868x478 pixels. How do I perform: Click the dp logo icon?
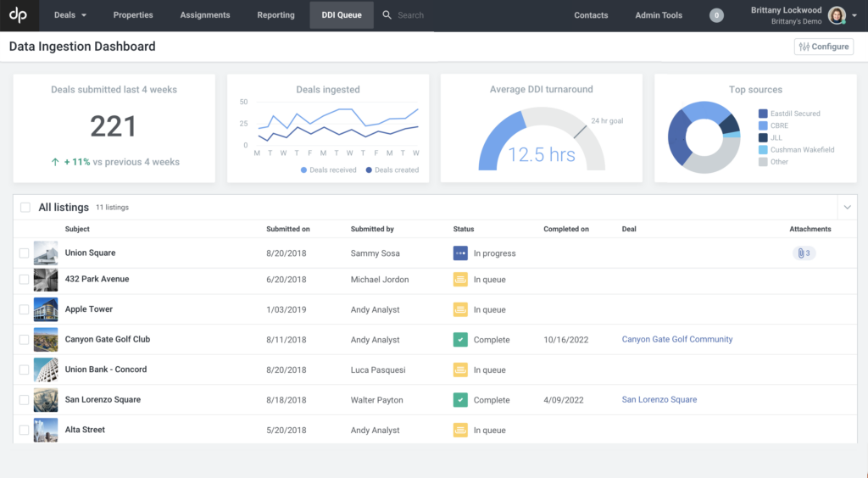click(19, 15)
